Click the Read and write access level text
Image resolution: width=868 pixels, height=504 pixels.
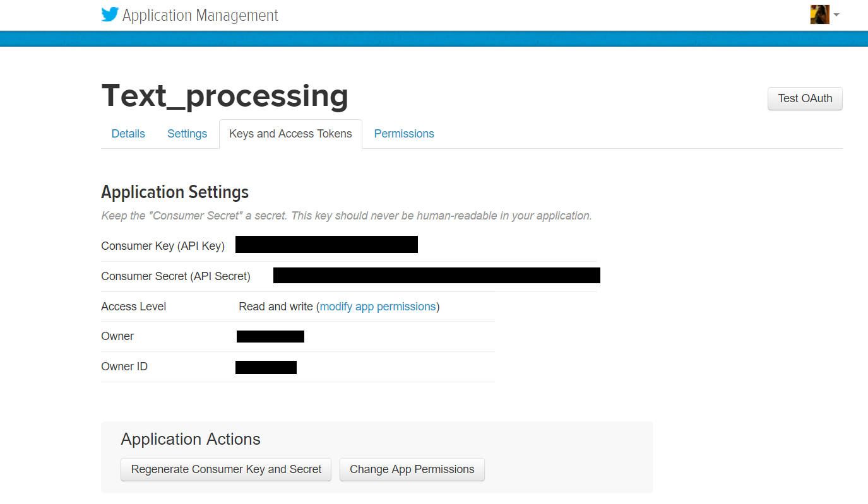click(276, 307)
